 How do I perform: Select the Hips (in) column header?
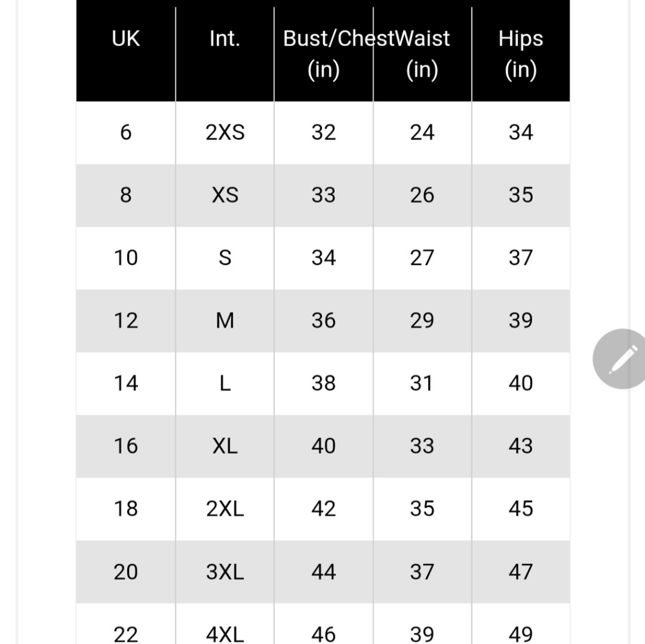pyautogui.click(x=521, y=54)
